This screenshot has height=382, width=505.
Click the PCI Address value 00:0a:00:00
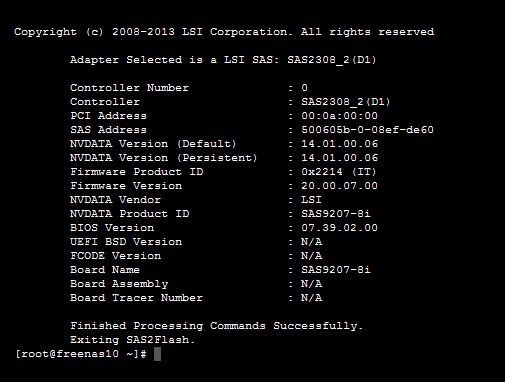(x=339, y=116)
